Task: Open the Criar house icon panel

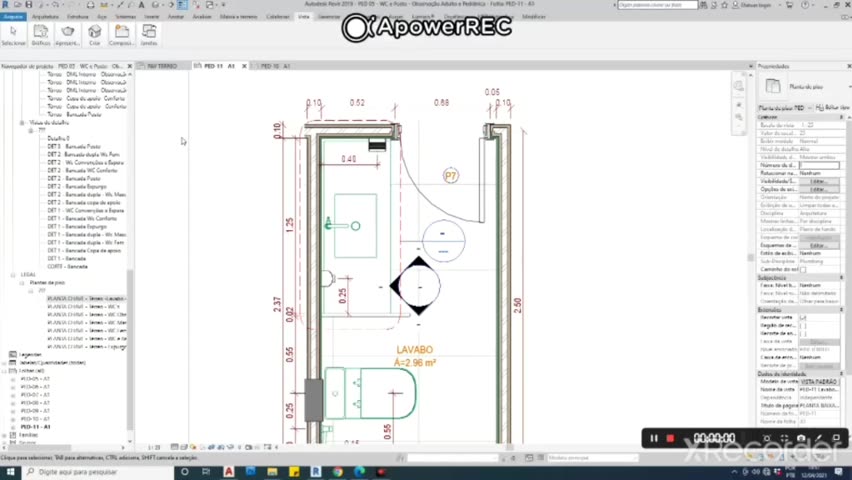Action: 95,35
